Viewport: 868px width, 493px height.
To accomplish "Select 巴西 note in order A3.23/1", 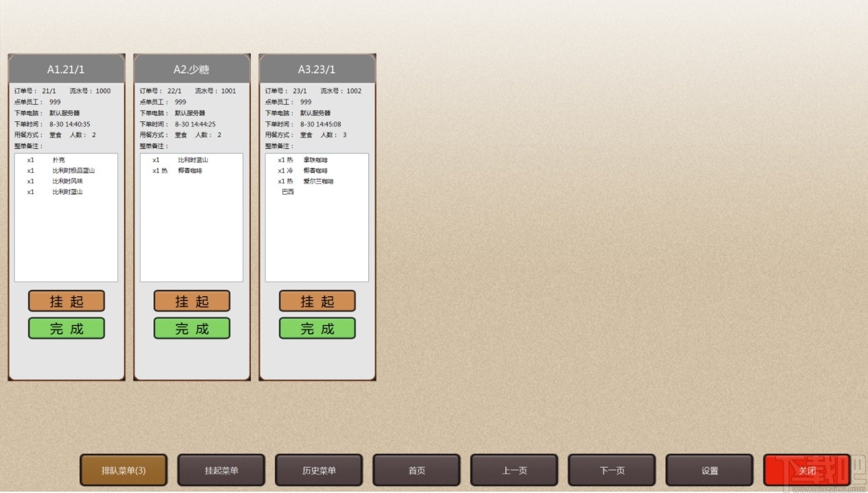I will coord(288,192).
